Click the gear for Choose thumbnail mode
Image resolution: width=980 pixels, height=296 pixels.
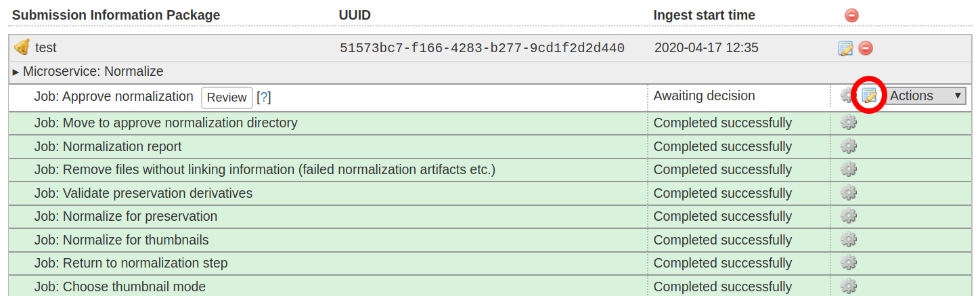(x=848, y=286)
